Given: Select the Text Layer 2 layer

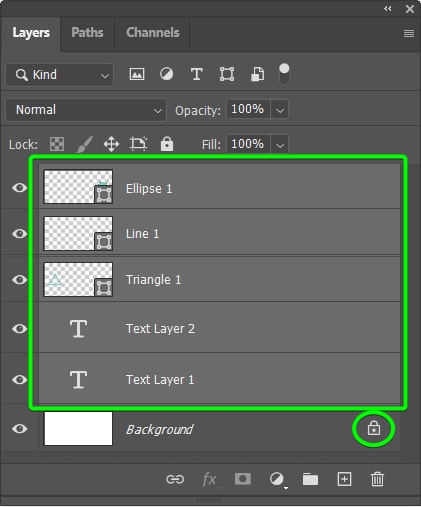Looking at the screenshot, I should click(x=219, y=328).
